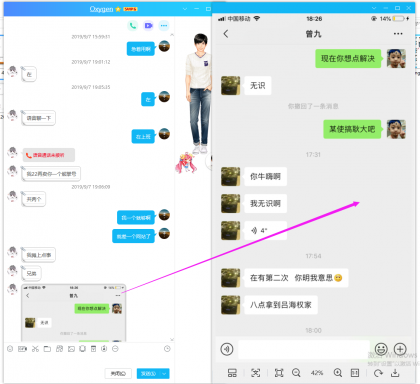Download the image from the viewer
420x384 pixels.
[x=395, y=373]
